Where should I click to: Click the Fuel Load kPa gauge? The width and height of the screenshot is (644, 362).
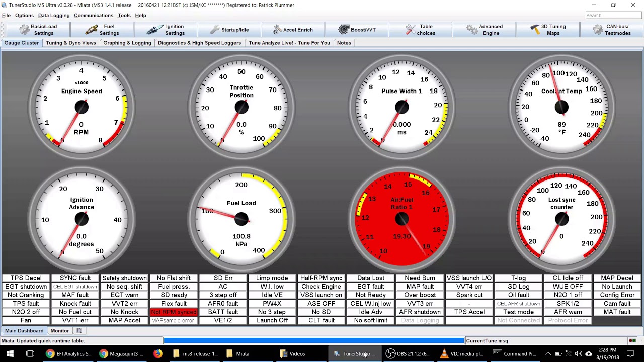click(x=242, y=219)
